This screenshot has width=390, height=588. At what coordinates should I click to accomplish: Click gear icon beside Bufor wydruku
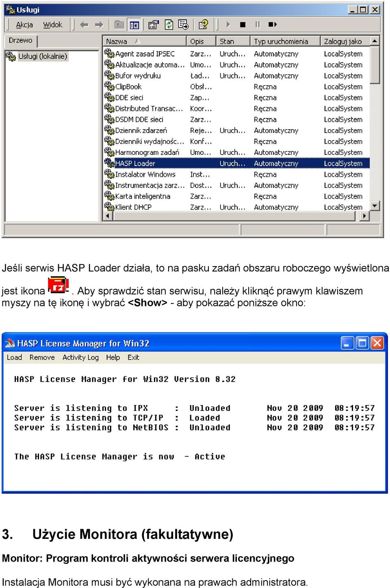[109, 75]
